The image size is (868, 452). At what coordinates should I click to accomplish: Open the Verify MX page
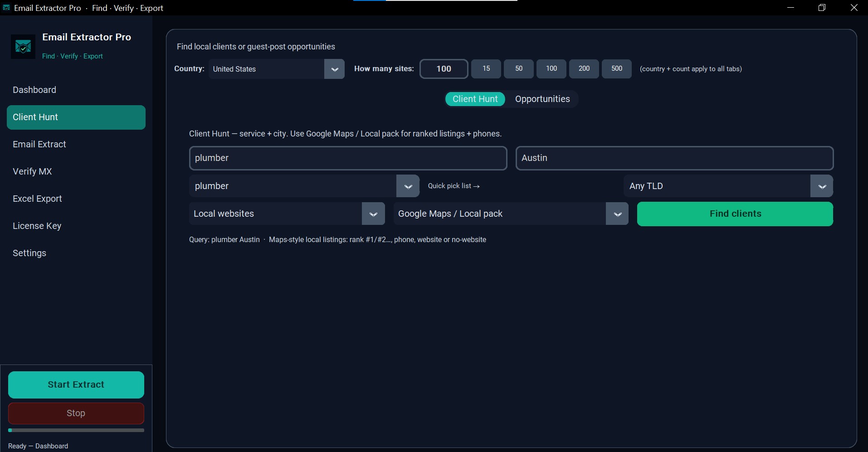point(76,171)
